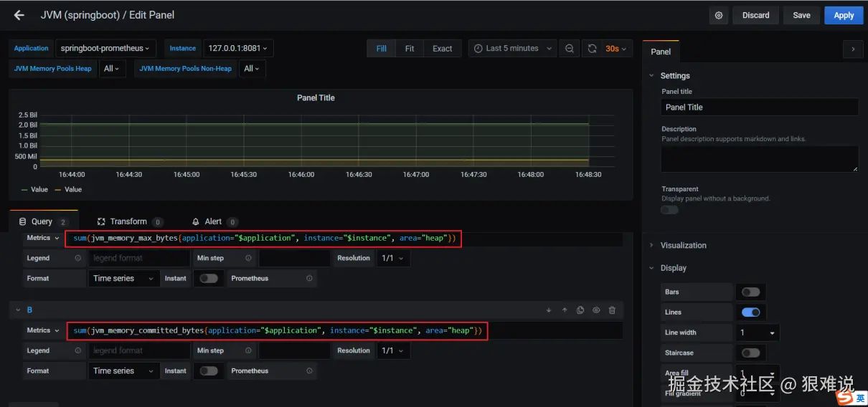
Task: Show Min step info icon in query A
Action: coord(248,258)
